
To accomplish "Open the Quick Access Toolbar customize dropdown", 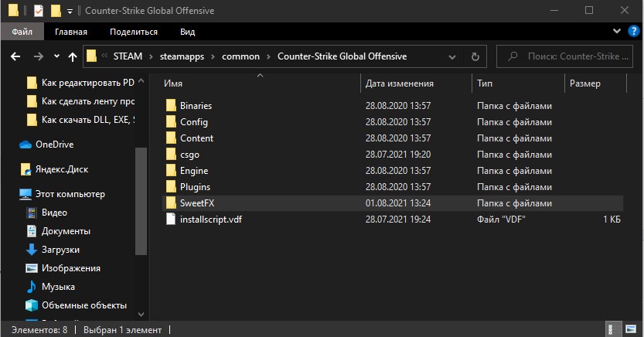I will click(70, 12).
